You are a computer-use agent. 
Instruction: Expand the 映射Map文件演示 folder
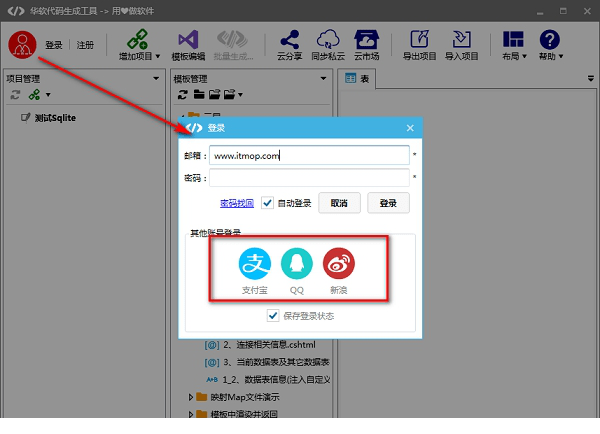coord(191,397)
